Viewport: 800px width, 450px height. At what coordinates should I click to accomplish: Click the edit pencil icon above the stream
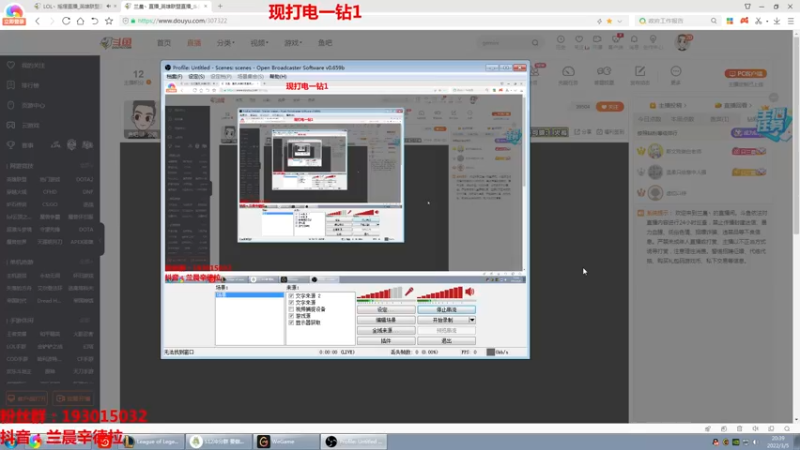tap(640, 71)
